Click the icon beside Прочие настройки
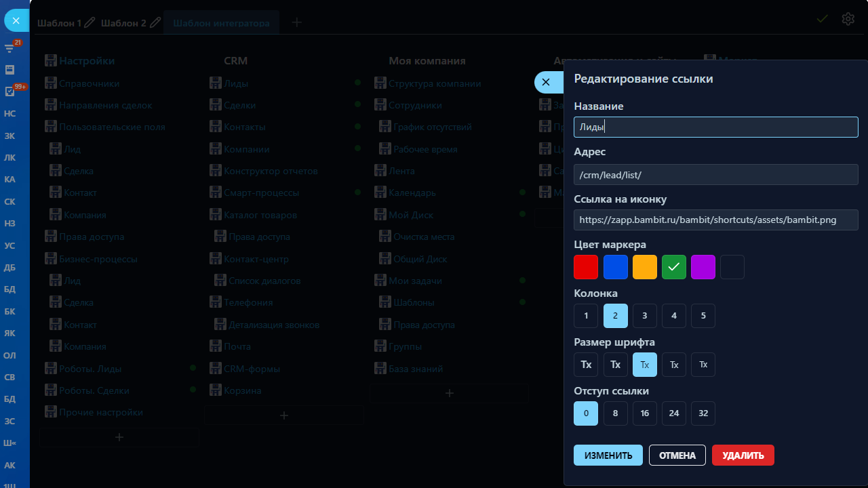The width and height of the screenshot is (868, 488). 50,412
